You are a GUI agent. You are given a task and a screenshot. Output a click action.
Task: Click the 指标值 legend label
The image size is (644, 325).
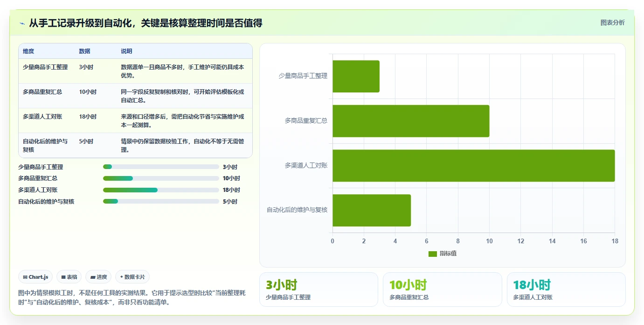[x=448, y=254]
